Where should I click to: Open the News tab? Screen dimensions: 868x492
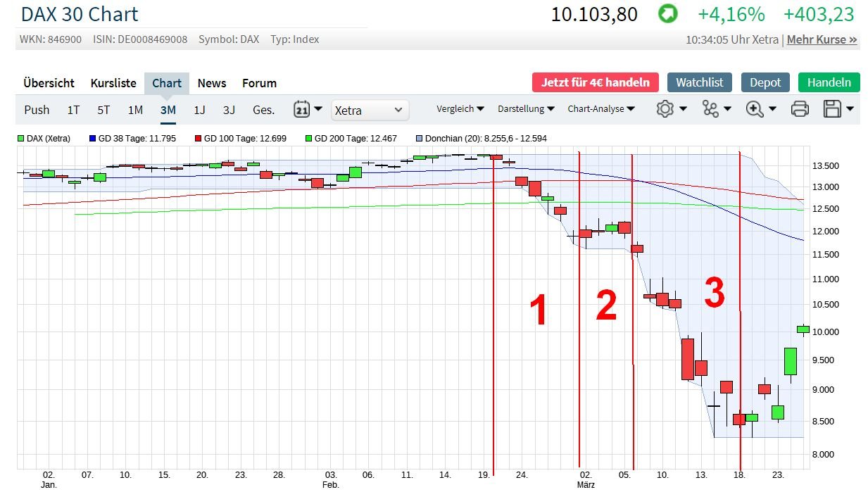212,83
